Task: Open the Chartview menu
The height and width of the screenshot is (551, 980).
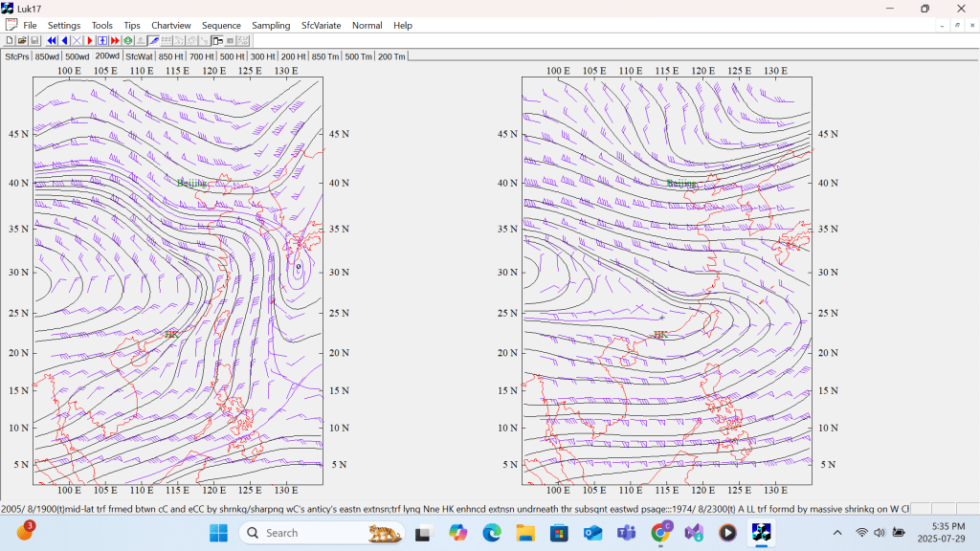Action: 170,25
